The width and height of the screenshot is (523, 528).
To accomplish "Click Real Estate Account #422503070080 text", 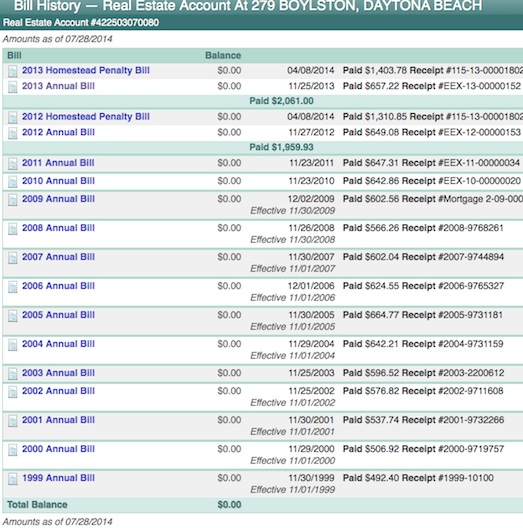I will pyautogui.click(x=81, y=23).
